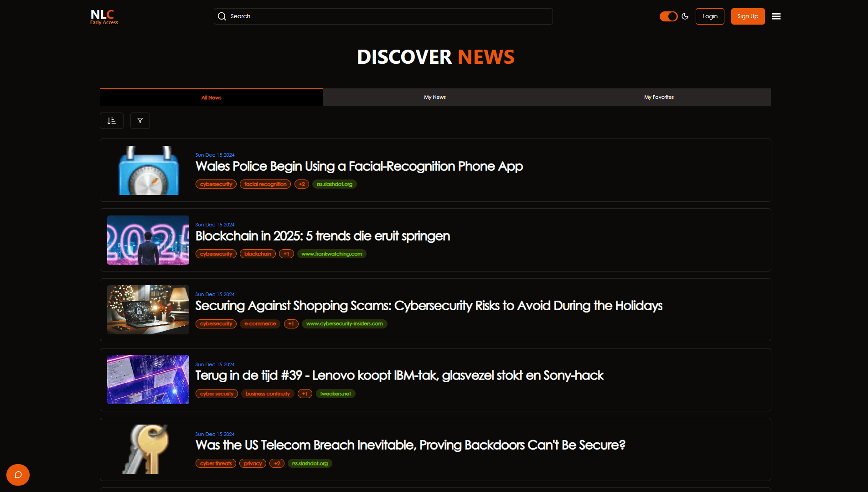Open US Telecom Breach article headline
The height and width of the screenshot is (492, 868).
coord(410,445)
